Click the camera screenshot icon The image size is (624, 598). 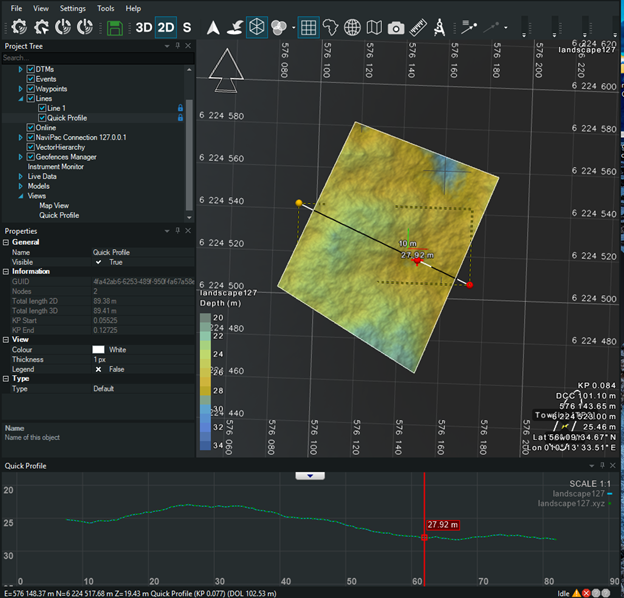[396, 28]
